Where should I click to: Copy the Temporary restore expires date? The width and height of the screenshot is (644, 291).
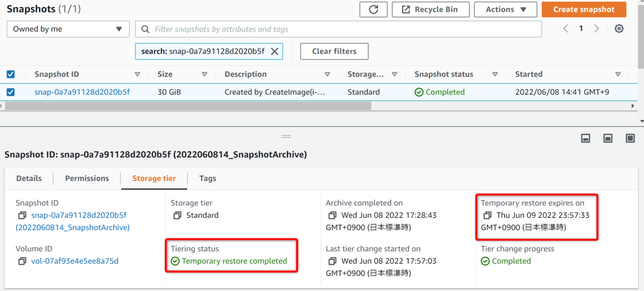487,215
